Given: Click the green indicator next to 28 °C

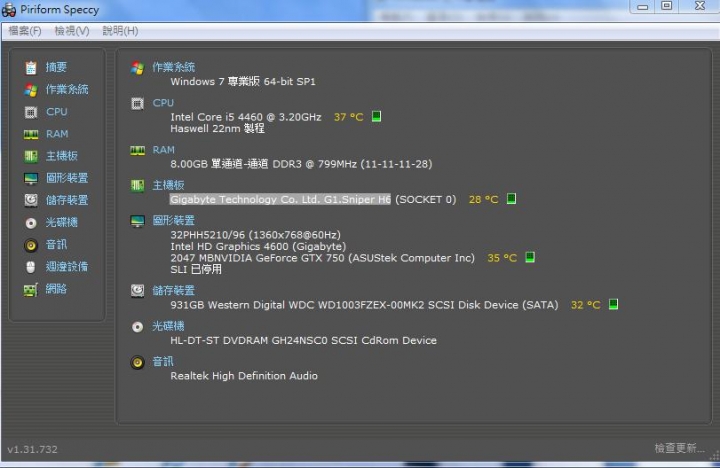Looking at the screenshot, I should point(511,198).
